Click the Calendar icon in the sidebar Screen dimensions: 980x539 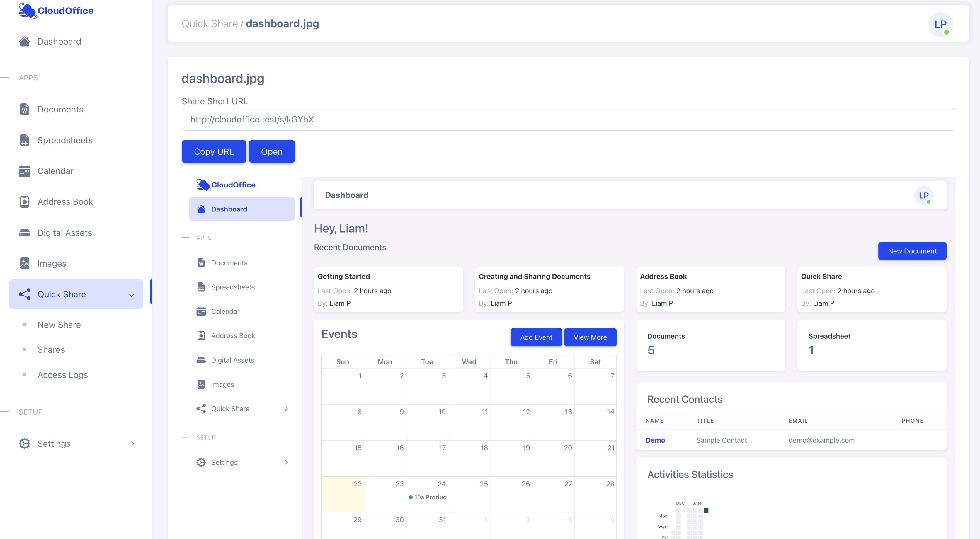25,171
